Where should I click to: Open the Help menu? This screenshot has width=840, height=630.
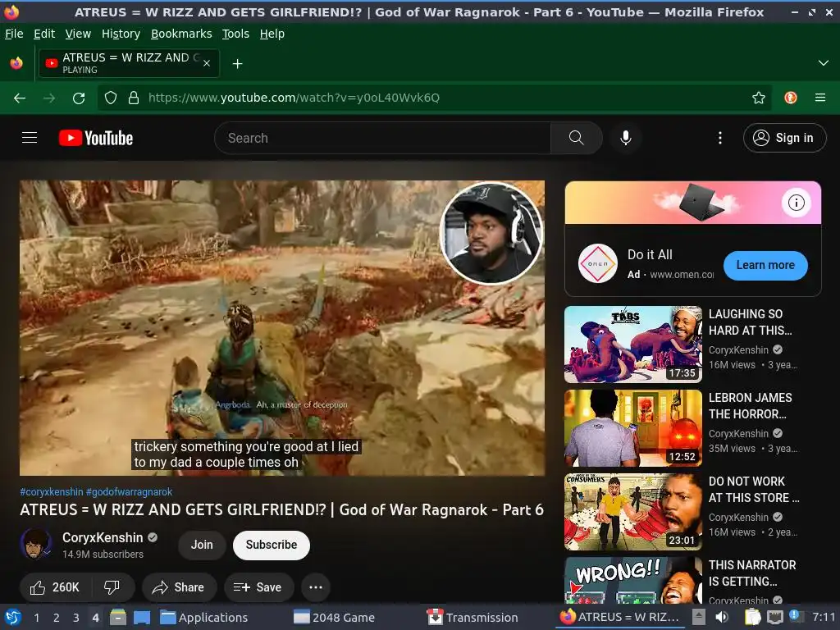(x=272, y=34)
